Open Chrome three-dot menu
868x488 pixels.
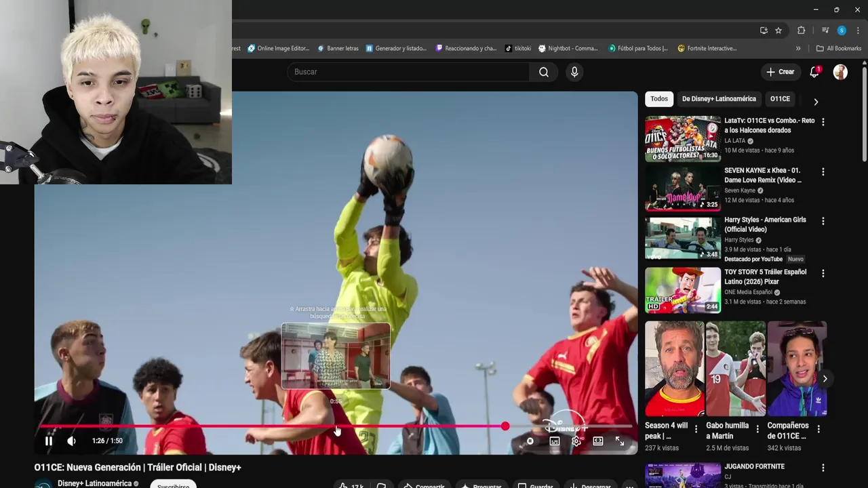pyautogui.click(x=858, y=30)
